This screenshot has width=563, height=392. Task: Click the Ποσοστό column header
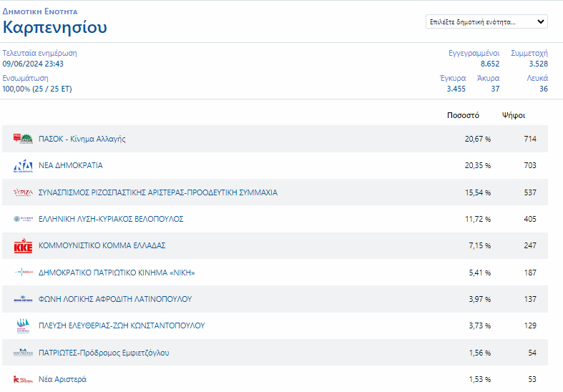coord(463,116)
